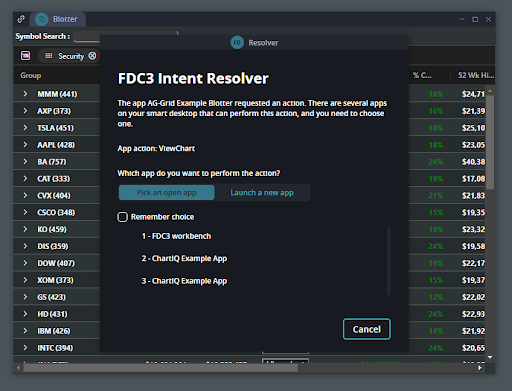Expand the KO (459) group row
512x391 pixels.
coord(25,229)
